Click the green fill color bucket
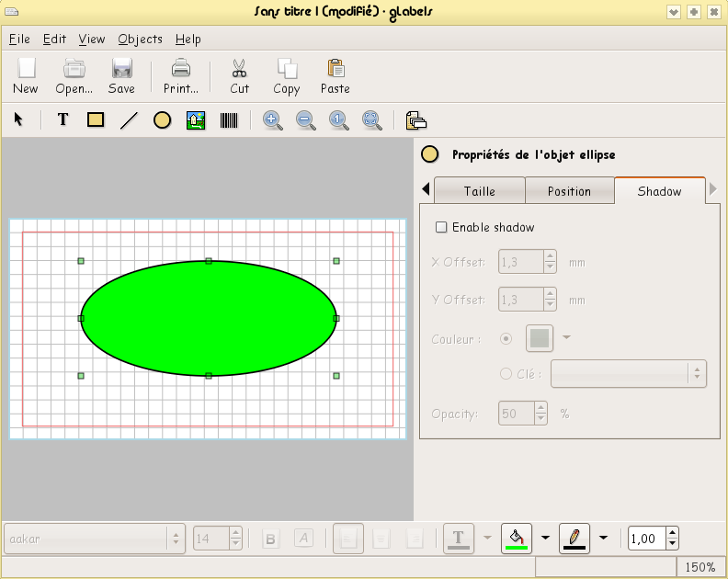 [x=517, y=538]
